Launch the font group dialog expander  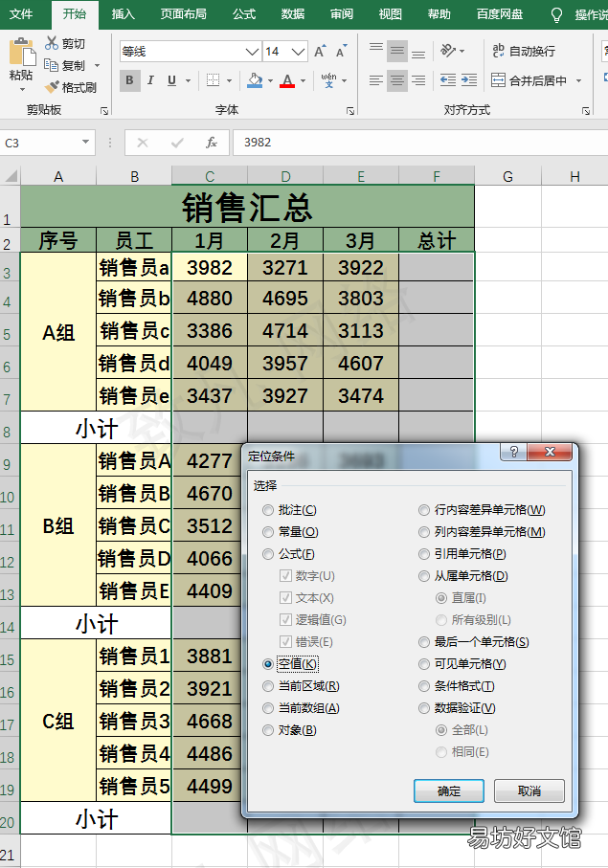[x=350, y=111]
